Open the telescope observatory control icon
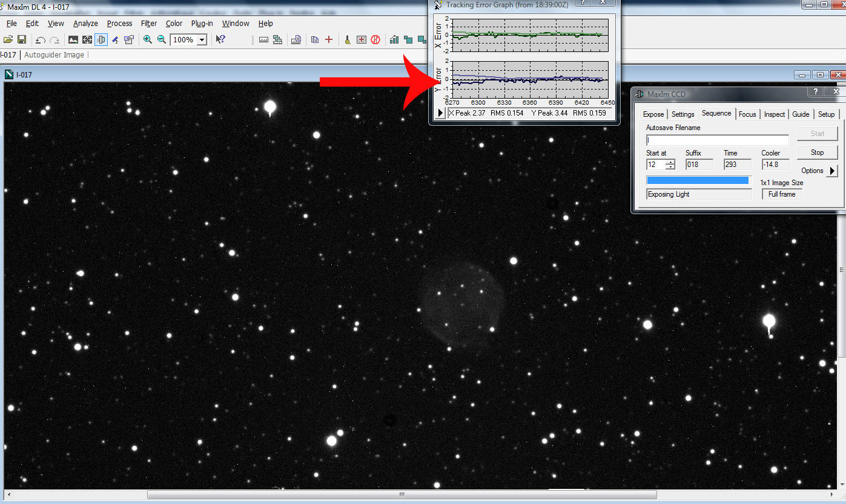Screen dimensions: 846x504 (115, 40)
